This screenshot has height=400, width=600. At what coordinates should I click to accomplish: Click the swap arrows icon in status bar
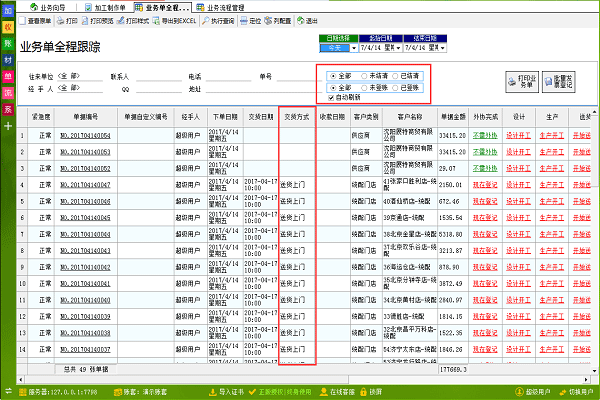[x=8, y=392]
